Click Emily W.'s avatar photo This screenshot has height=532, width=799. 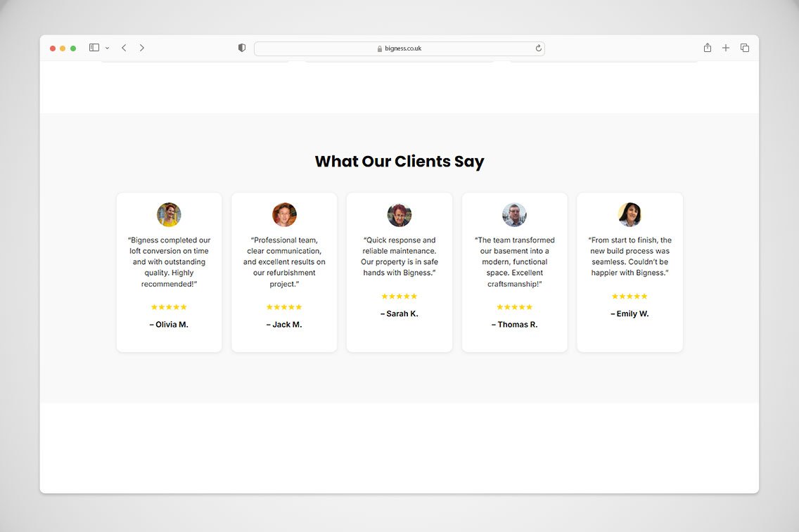point(629,214)
